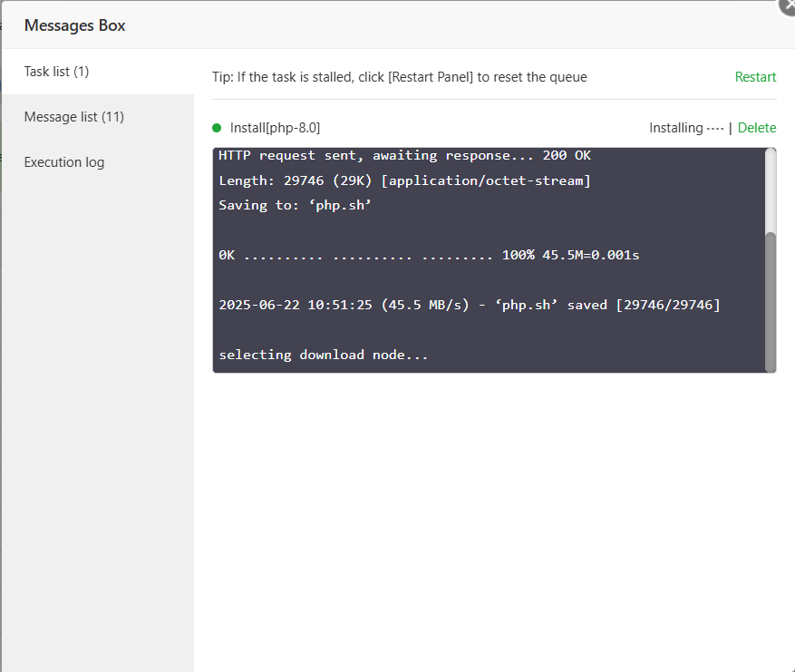Screen dimensions: 795x672
Task: Open the Task list section
Action: click(58, 71)
